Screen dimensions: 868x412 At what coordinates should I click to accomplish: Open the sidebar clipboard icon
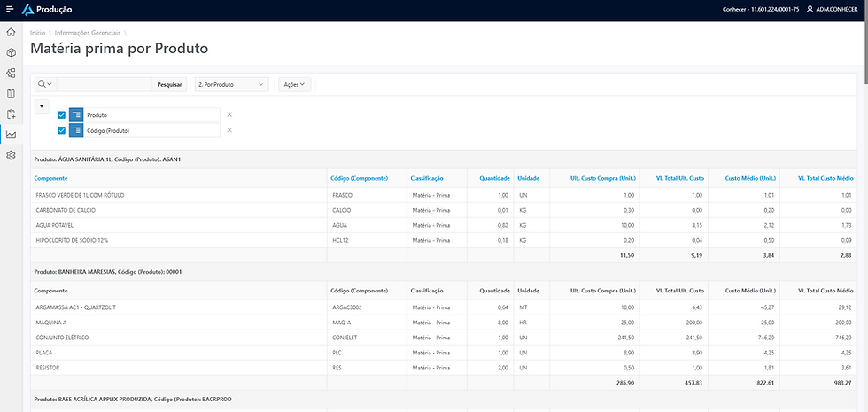click(x=11, y=94)
